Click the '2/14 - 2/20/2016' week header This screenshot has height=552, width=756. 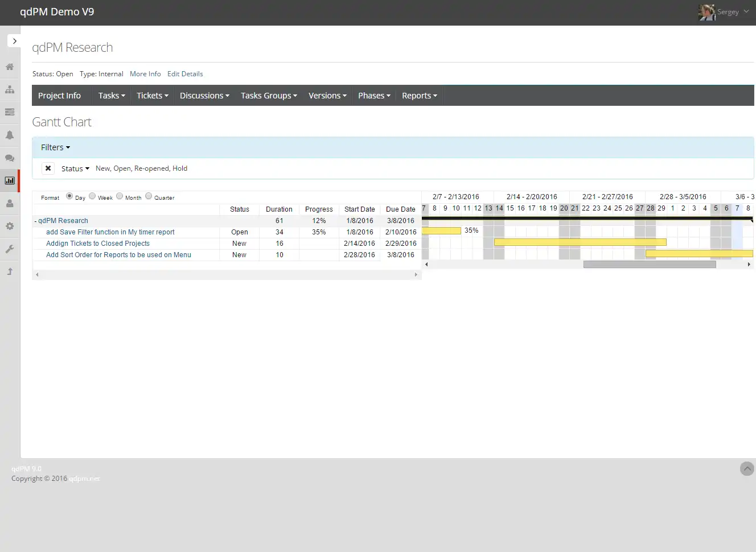[532, 197]
